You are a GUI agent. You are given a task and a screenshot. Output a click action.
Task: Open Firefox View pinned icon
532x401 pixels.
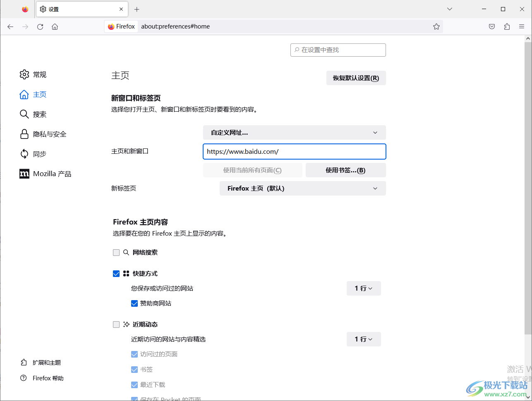coord(25,9)
